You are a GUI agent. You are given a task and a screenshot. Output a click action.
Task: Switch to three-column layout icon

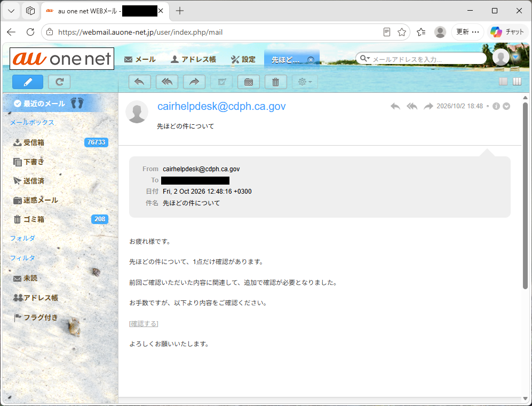(517, 82)
